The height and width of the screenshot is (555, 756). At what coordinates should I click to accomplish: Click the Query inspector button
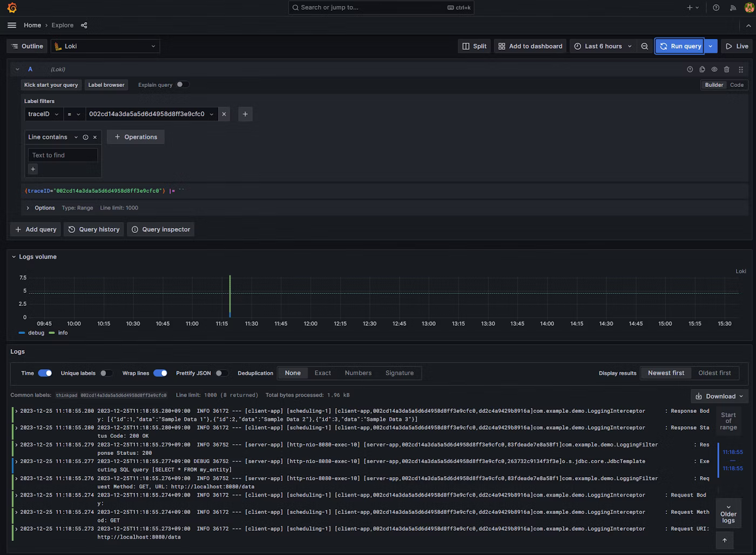(x=161, y=230)
